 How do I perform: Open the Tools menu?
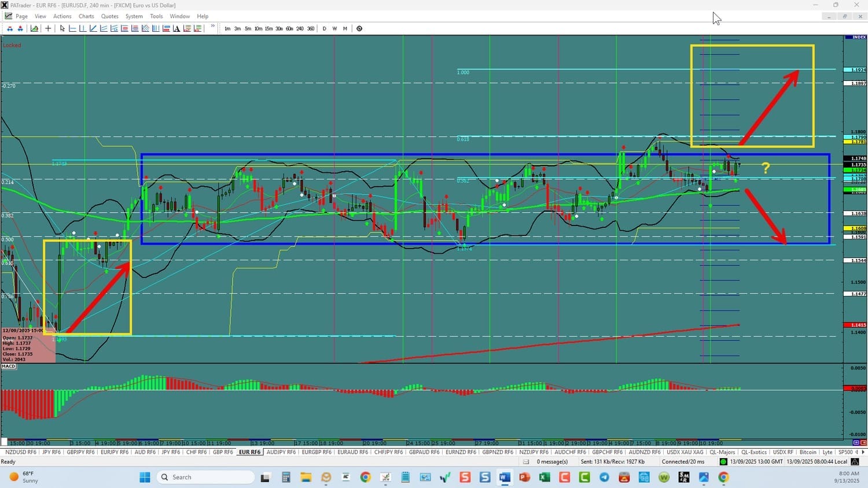pyautogui.click(x=156, y=16)
